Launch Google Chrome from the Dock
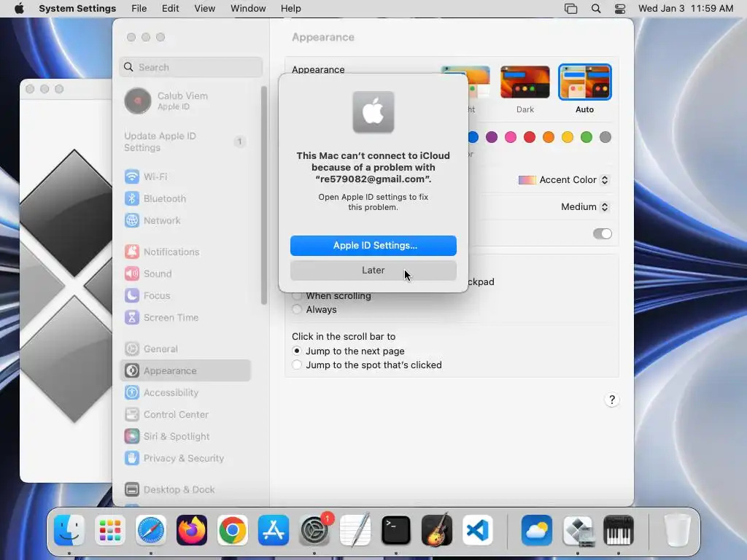 pos(233,530)
